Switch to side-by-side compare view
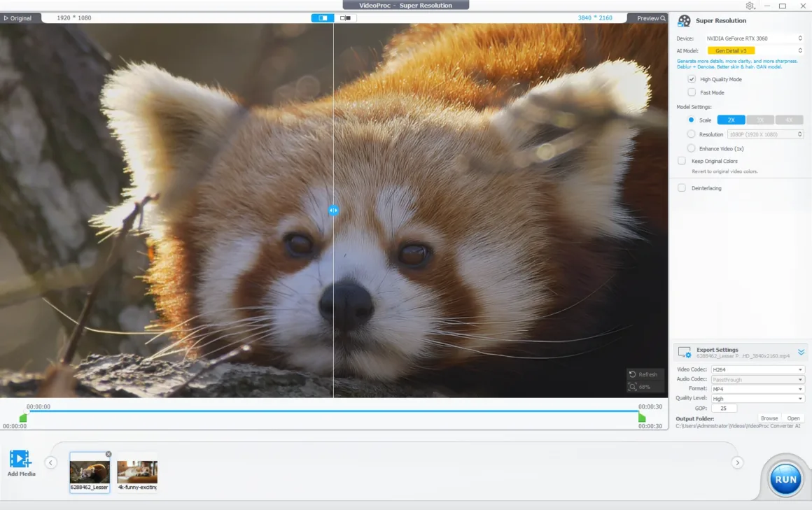The height and width of the screenshot is (510, 812). tap(345, 18)
